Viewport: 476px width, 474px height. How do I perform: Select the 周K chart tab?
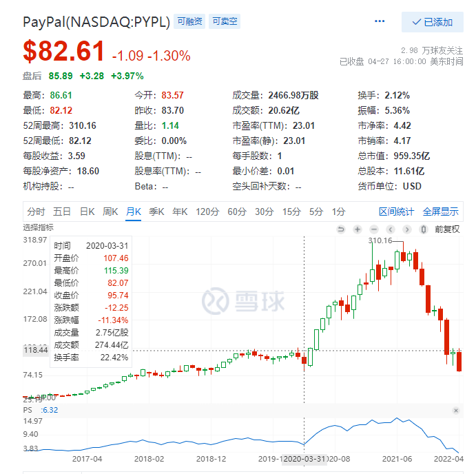coord(110,212)
